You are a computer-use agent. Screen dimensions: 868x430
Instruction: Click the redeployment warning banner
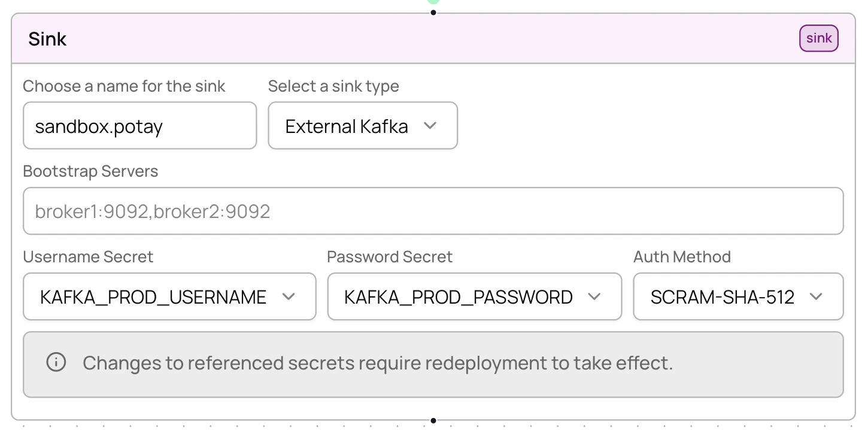[433, 364]
